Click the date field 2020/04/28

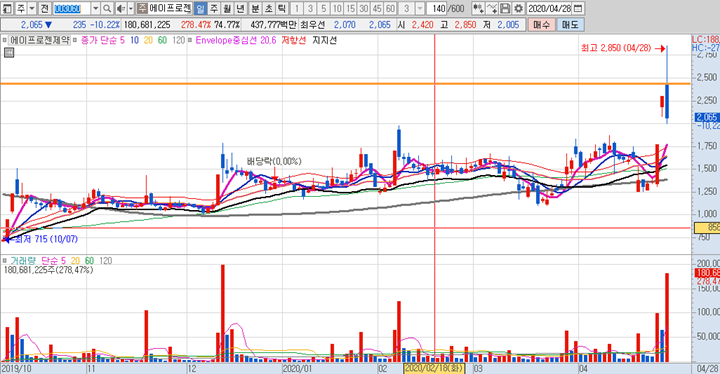point(549,8)
